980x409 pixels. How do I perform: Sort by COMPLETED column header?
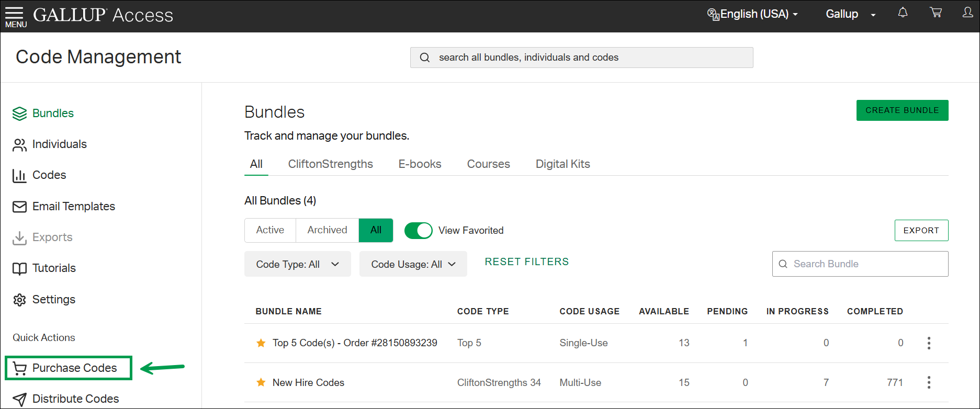(875, 312)
